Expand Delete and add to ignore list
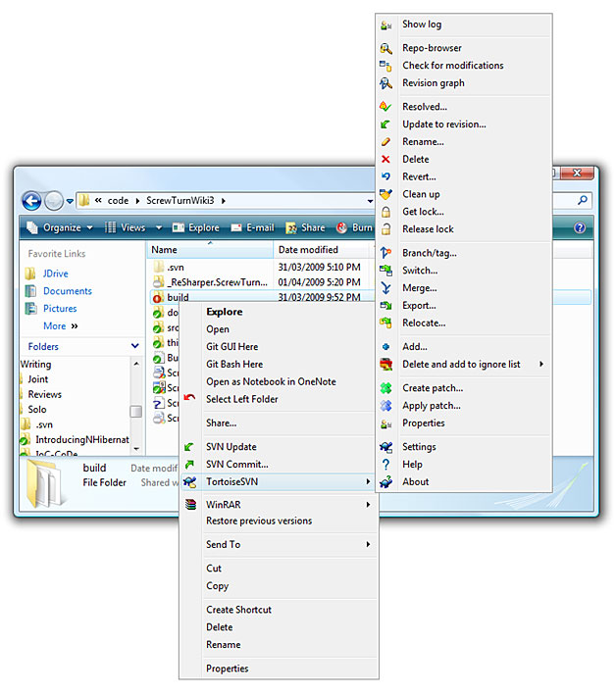 click(x=540, y=365)
